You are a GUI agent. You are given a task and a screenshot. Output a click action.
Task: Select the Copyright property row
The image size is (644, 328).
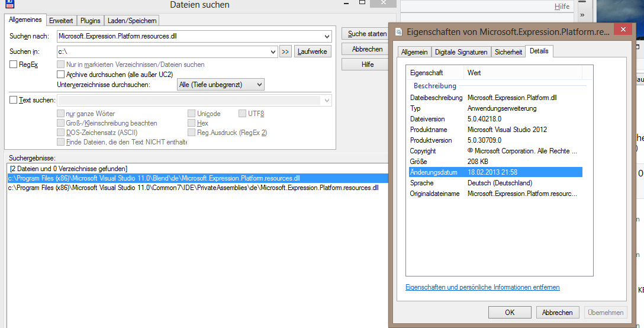496,151
